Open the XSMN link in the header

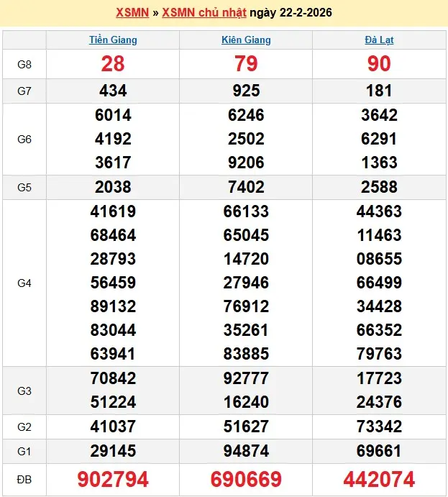(132, 13)
